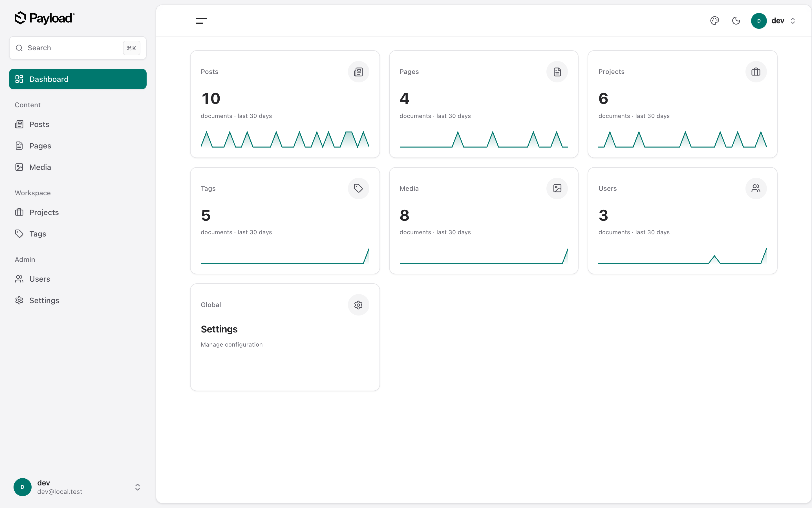This screenshot has height=508, width=812.
Task: Focus the Search input field
Action: click(78, 48)
